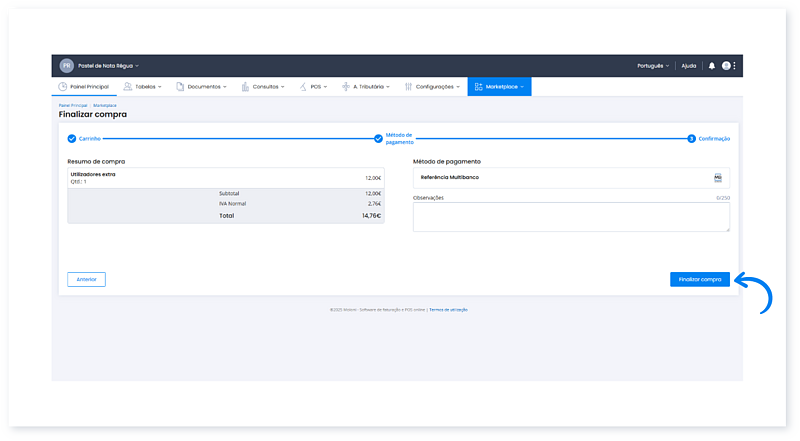Click the Confirmação step number circle
800x441 pixels.
pos(691,138)
